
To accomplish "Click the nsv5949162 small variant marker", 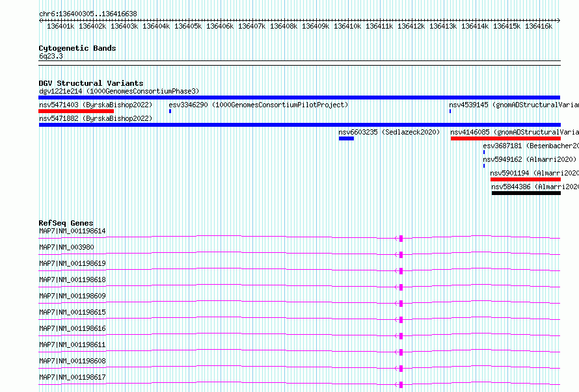I will 484,166.
